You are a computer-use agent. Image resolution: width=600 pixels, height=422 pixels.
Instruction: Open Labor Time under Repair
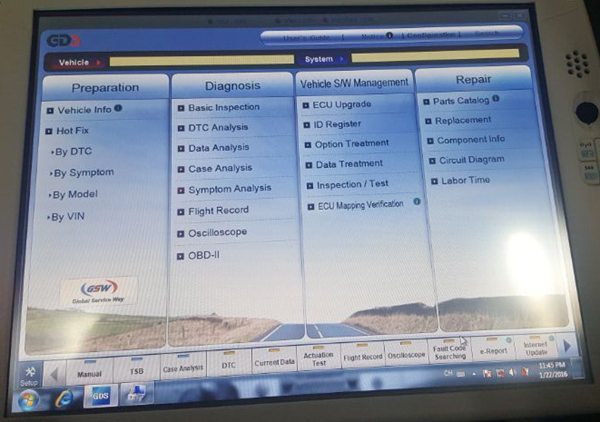(465, 180)
